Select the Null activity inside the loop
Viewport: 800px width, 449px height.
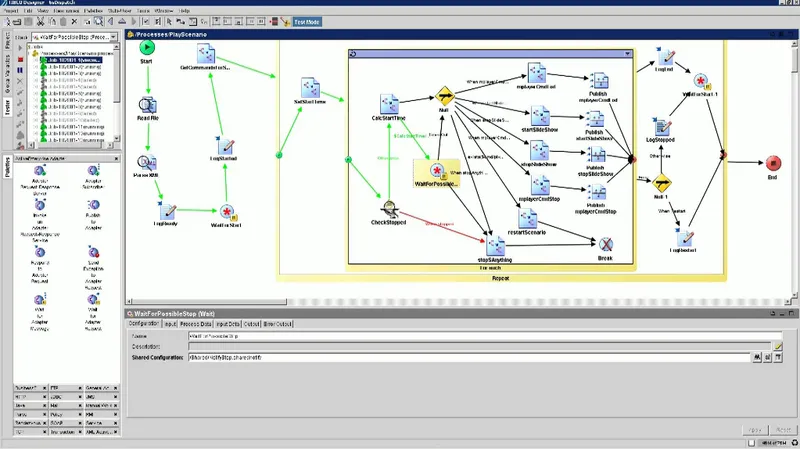444,95
